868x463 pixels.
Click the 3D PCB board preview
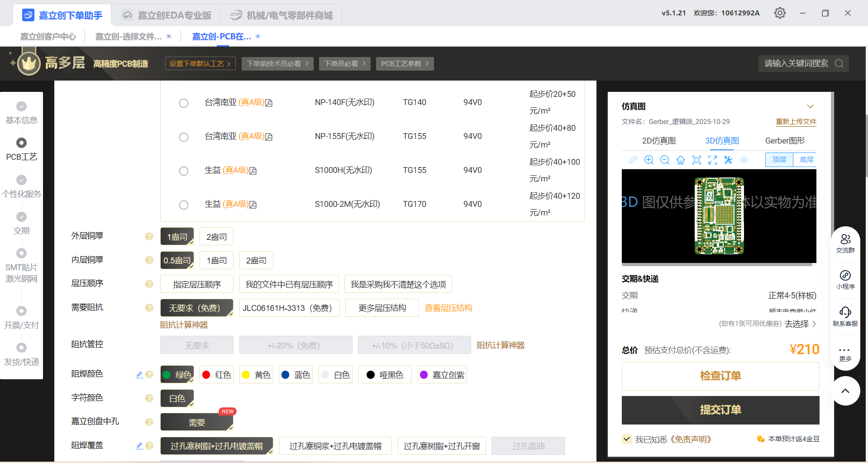[x=719, y=215]
